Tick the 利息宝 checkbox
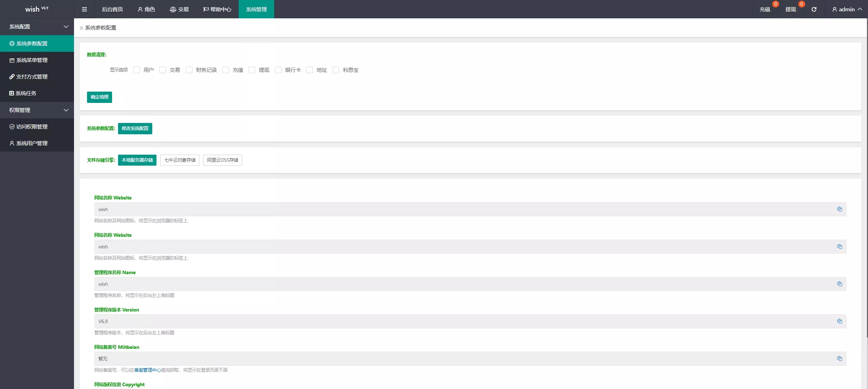This screenshot has height=389, width=868. [336, 70]
